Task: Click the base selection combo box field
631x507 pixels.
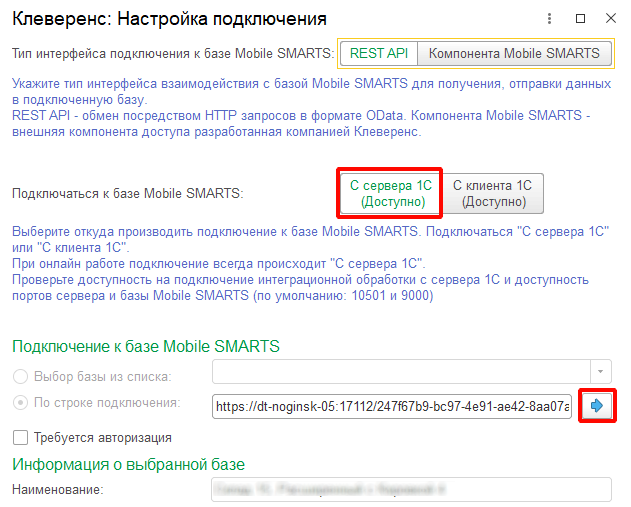Action: tap(401, 371)
